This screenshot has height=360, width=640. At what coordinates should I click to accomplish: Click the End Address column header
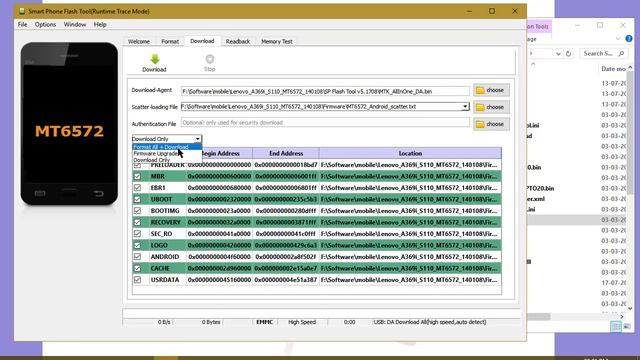[286, 153]
